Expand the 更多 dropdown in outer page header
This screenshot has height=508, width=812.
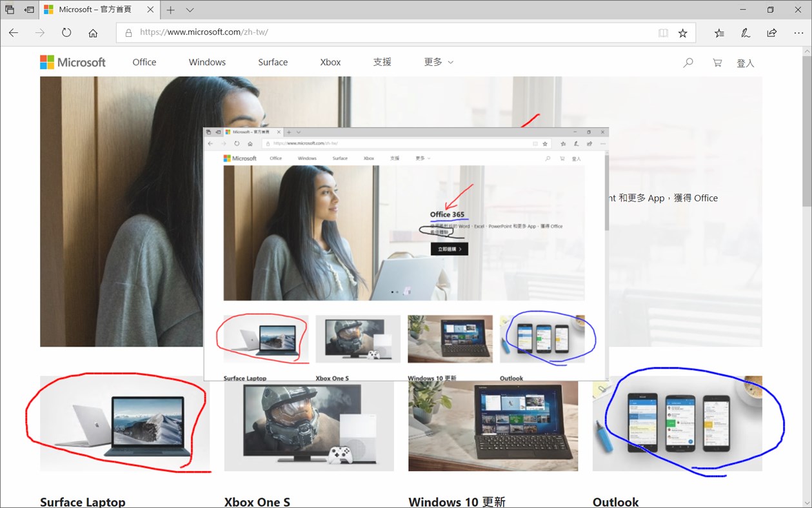point(439,62)
